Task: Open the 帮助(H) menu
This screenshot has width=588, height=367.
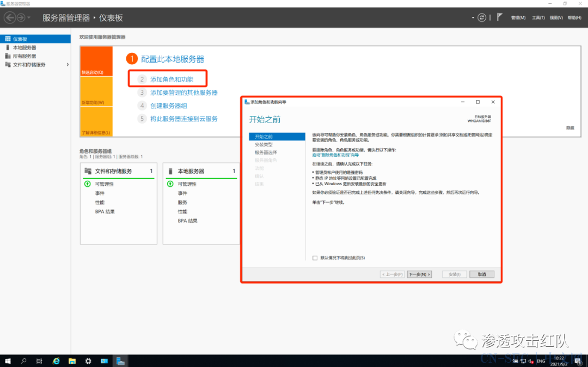Action: pos(574,17)
